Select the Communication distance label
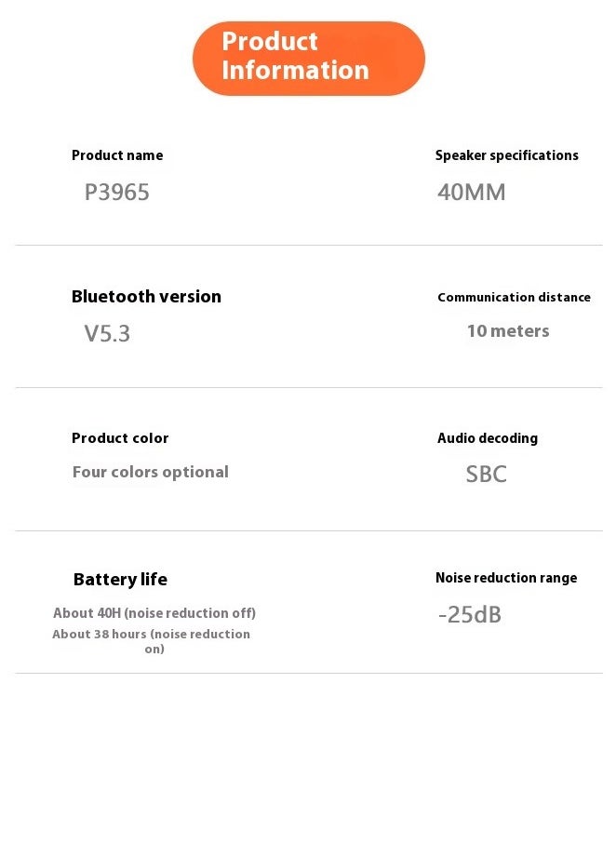The image size is (616, 844). (515, 297)
